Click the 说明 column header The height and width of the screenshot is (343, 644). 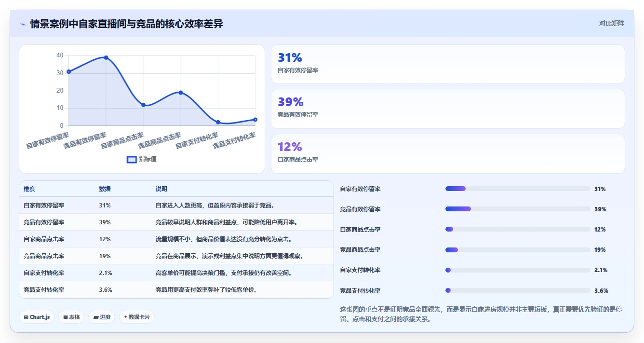pyautogui.click(x=161, y=189)
